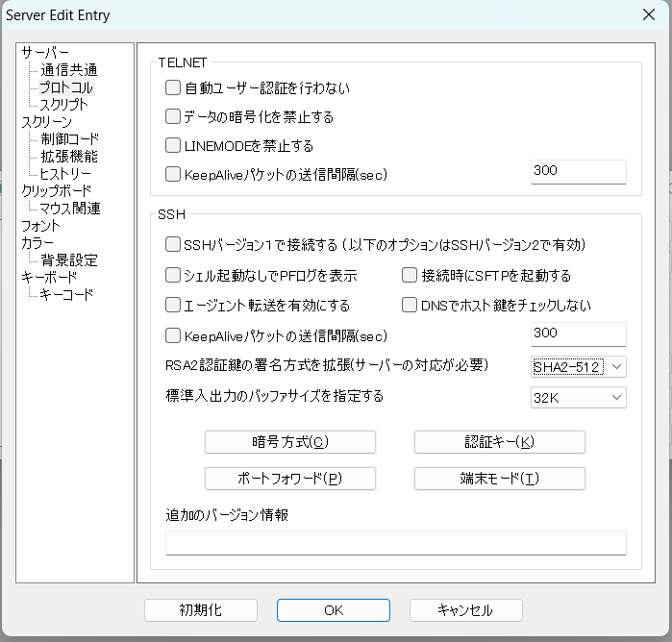Select カラー tree item
The width and height of the screenshot is (672, 642).
pos(37,243)
